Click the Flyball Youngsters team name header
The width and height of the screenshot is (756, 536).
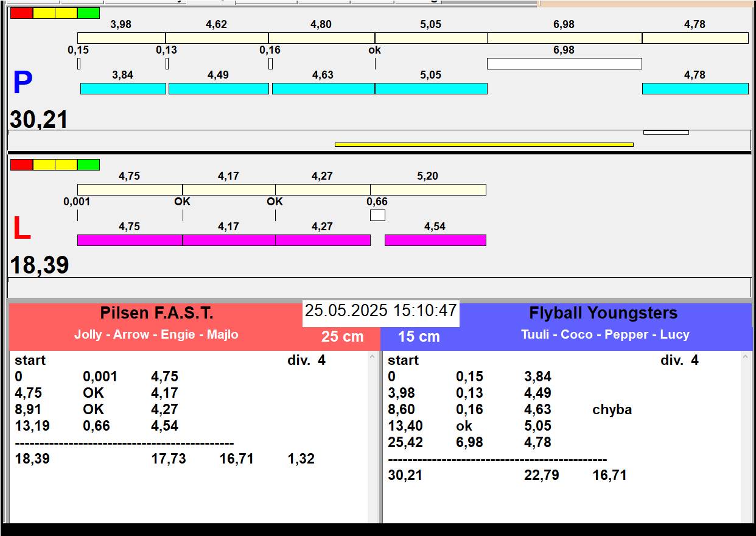(x=603, y=314)
